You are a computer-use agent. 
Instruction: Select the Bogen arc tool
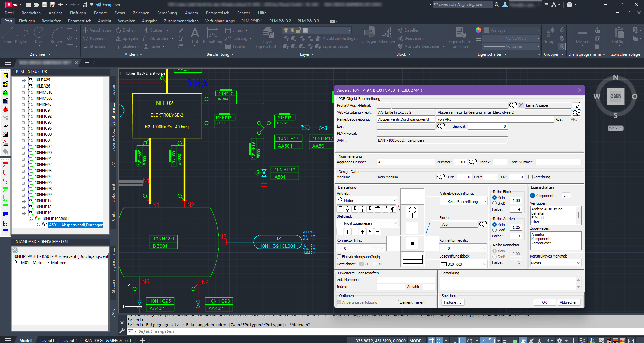[56, 36]
